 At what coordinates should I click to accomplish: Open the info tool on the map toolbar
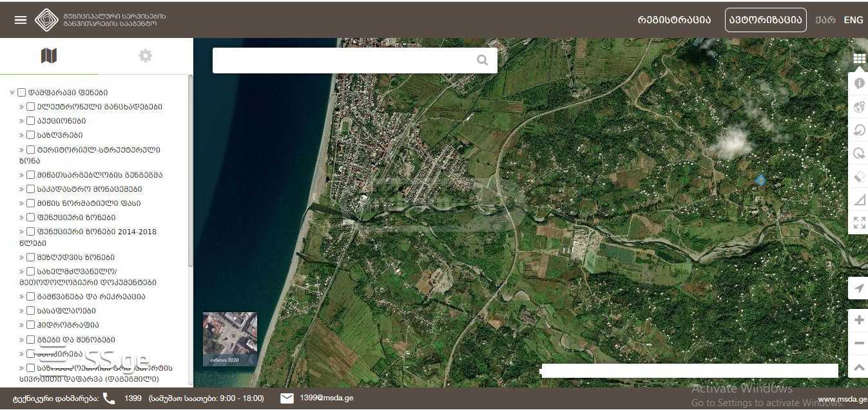point(859,84)
